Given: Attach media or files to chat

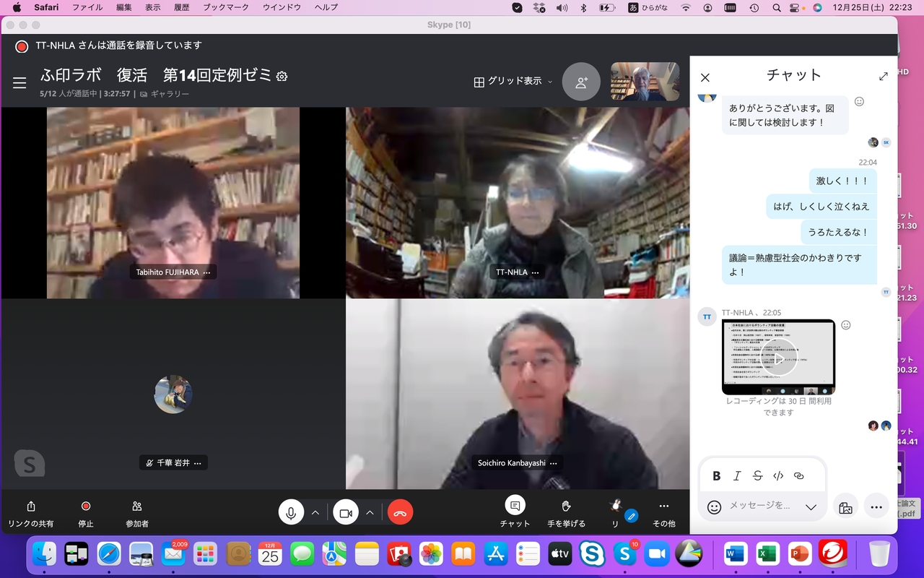Looking at the screenshot, I should pos(846,507).
